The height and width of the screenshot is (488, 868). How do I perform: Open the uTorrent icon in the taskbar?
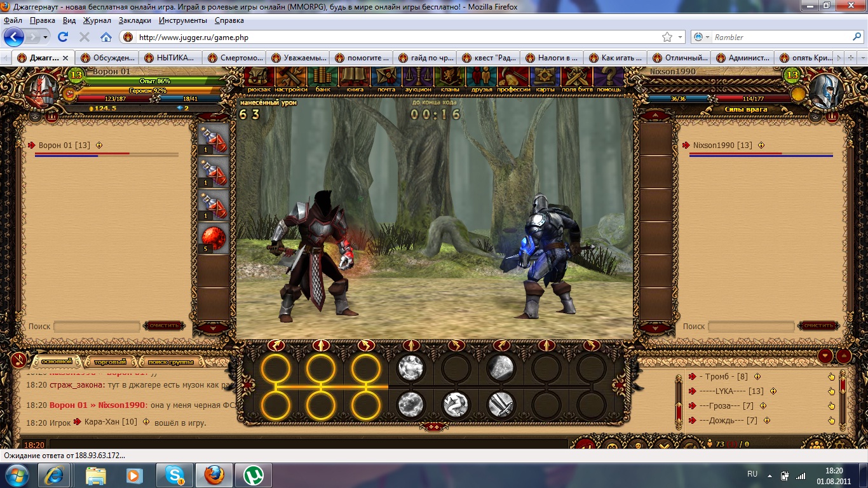click(x=254, y=475)
